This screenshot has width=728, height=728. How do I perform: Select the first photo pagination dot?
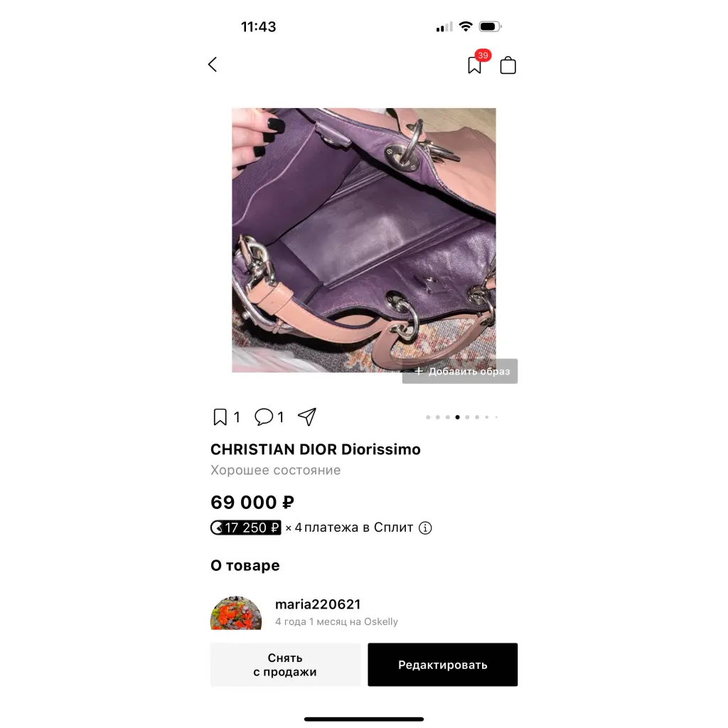[x=428, y=417]
